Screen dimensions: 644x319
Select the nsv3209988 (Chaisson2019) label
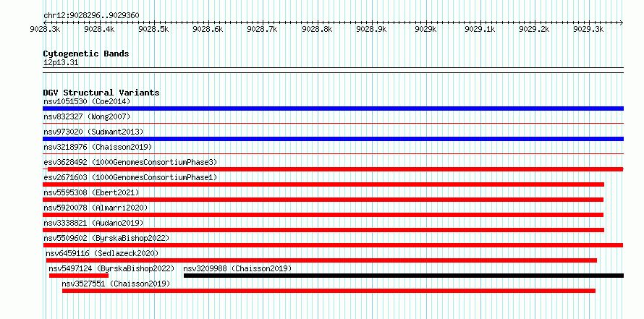tap(237, 268)
